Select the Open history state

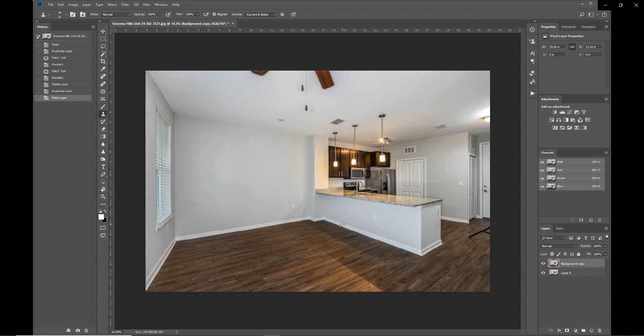pos(63,45)
